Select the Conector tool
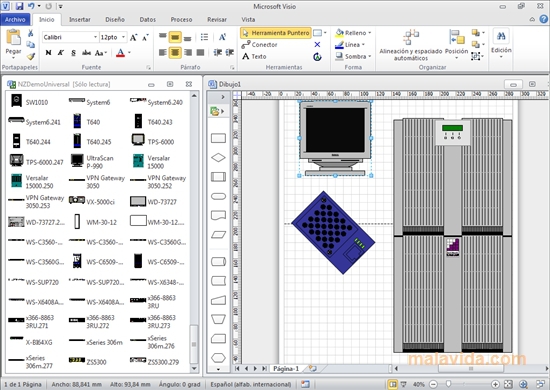Screen dimensions: 550x390 pyautogui.click(x=260, y=45)
